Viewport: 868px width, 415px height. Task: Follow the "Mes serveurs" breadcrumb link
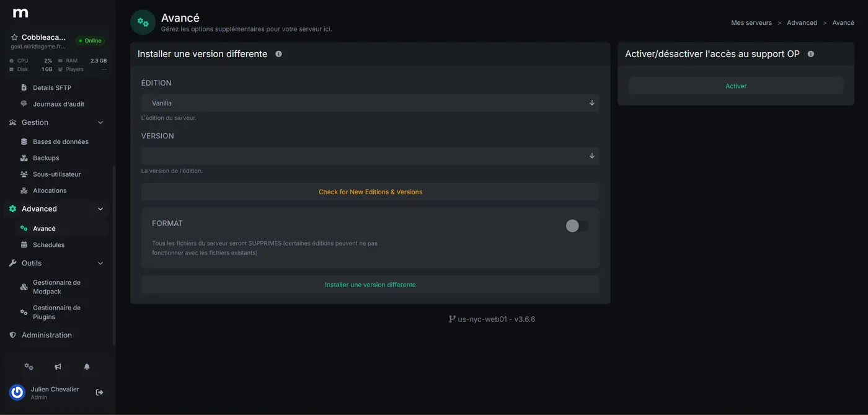click(x=751, y=23)
